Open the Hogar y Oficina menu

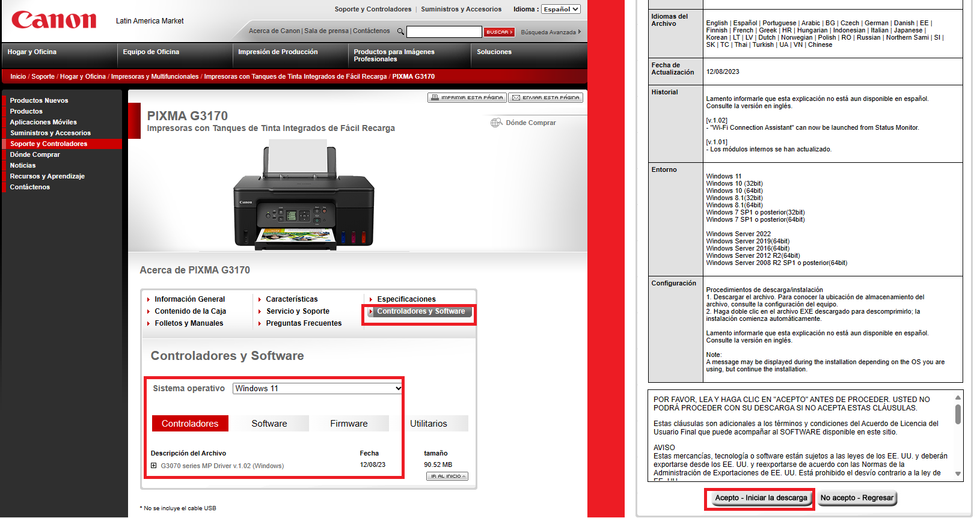tap(33, 52)
